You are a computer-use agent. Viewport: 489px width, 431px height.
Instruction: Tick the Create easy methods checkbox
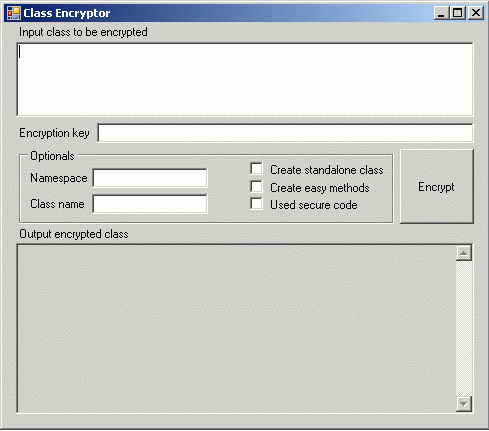(256, 187)
